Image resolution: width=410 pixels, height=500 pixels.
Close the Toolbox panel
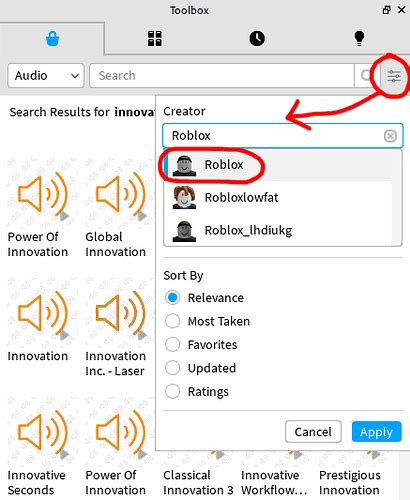point(402,10)
